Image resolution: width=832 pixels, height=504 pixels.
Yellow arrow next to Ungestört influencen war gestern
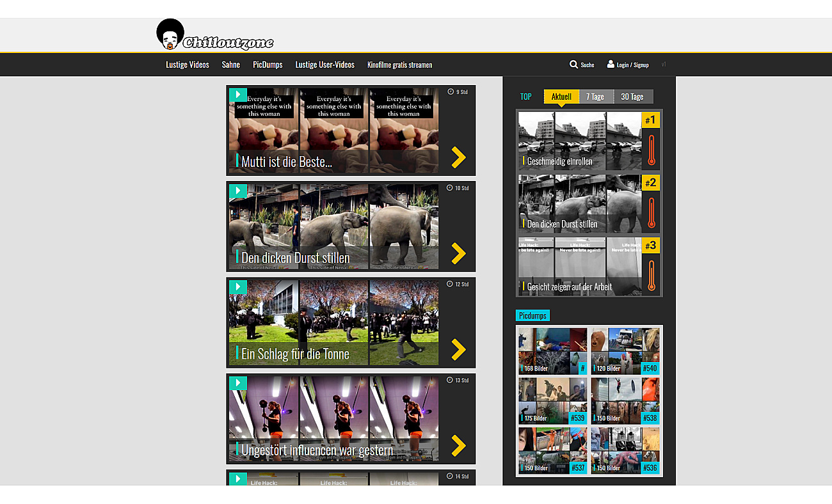tap(458, 445)
